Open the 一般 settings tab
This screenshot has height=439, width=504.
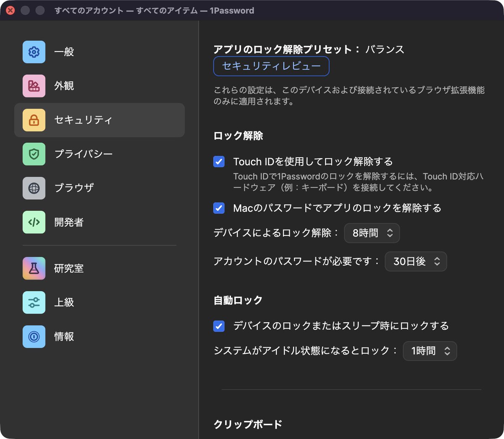[x=100, y=52]
